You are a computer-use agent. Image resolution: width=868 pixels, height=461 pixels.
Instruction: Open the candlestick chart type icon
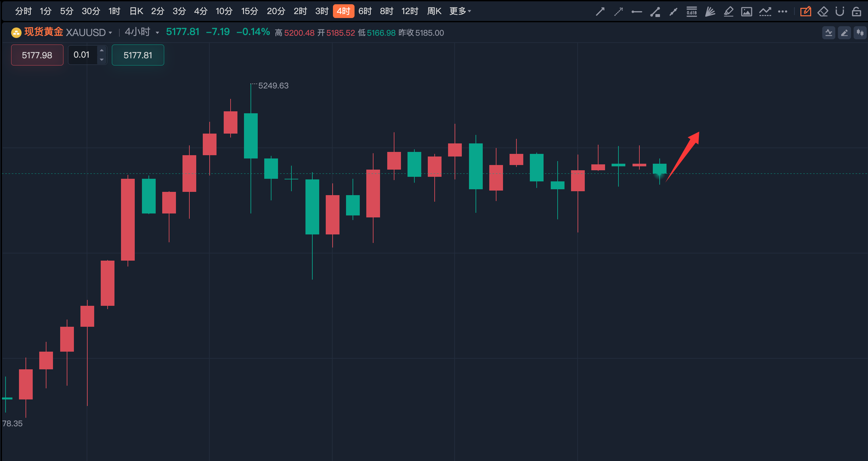pyautogui.click(x=860, y=33)
